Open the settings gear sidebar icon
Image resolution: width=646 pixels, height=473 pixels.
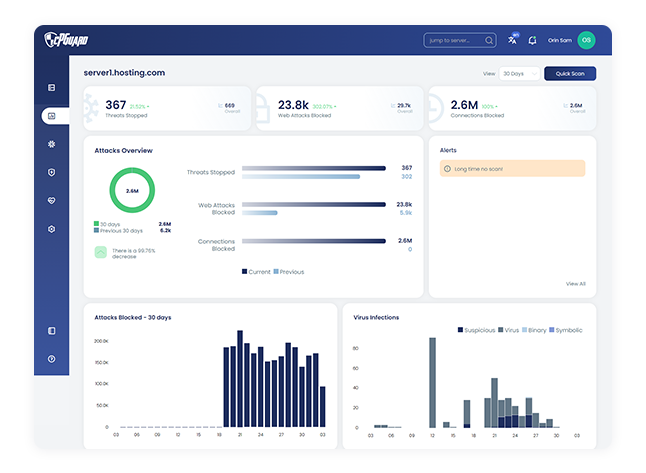point(51,229)
